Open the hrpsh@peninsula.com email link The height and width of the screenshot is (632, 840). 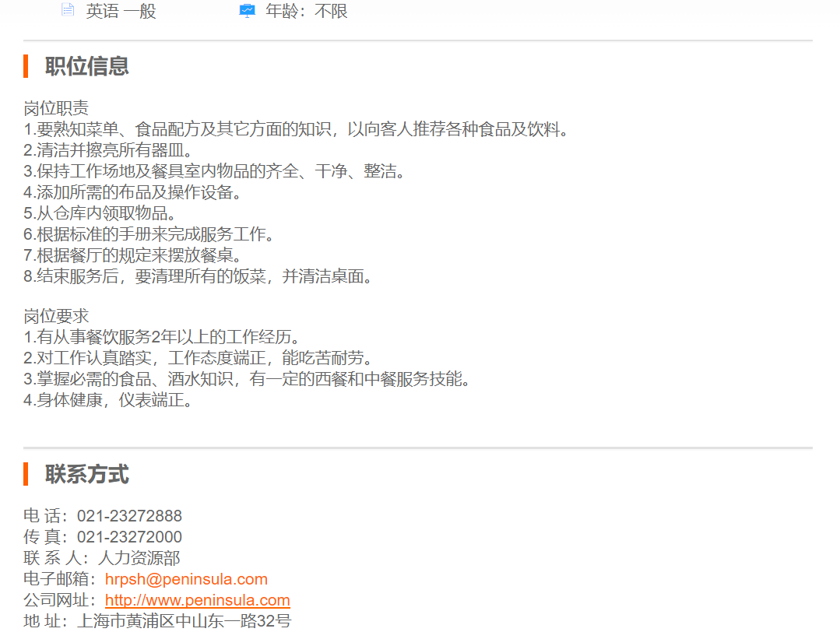pos(186,579)
